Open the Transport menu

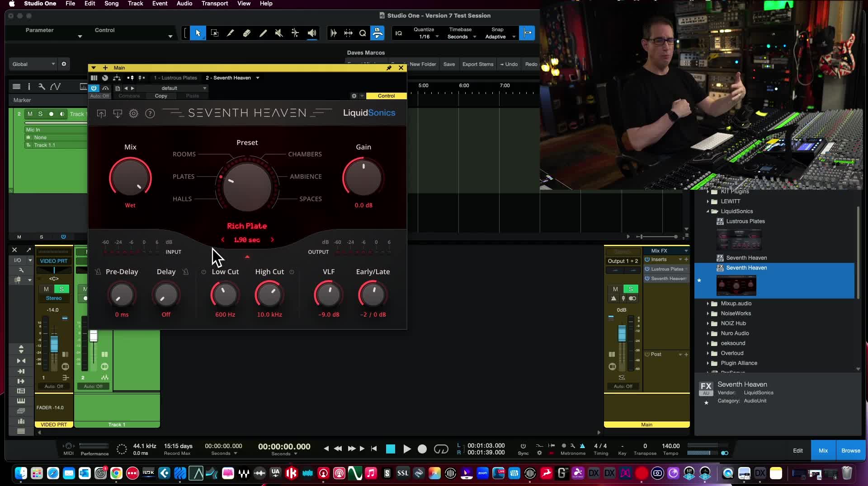coord(215,4)
